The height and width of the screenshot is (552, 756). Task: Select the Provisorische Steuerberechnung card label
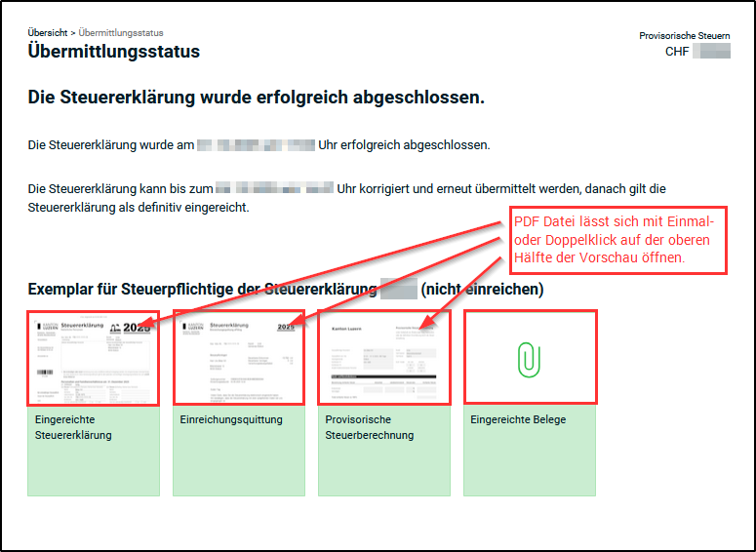pyautogui.click(x=370, y=427)
